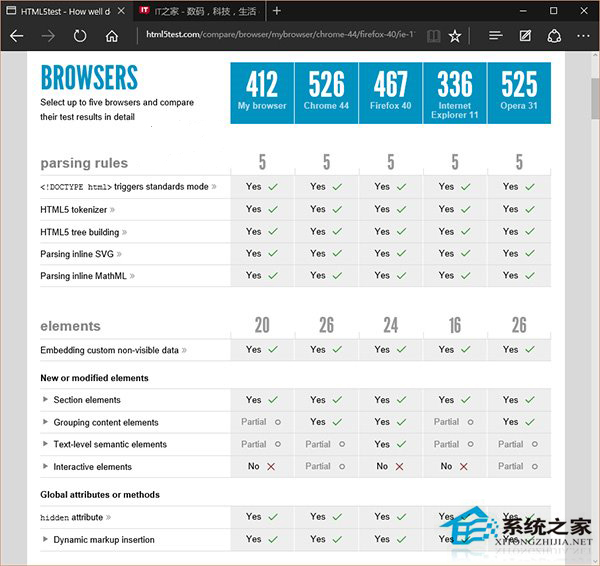The width and height of the screenshot is (600, 566).
Task: Make a web note
Action: 525,36
